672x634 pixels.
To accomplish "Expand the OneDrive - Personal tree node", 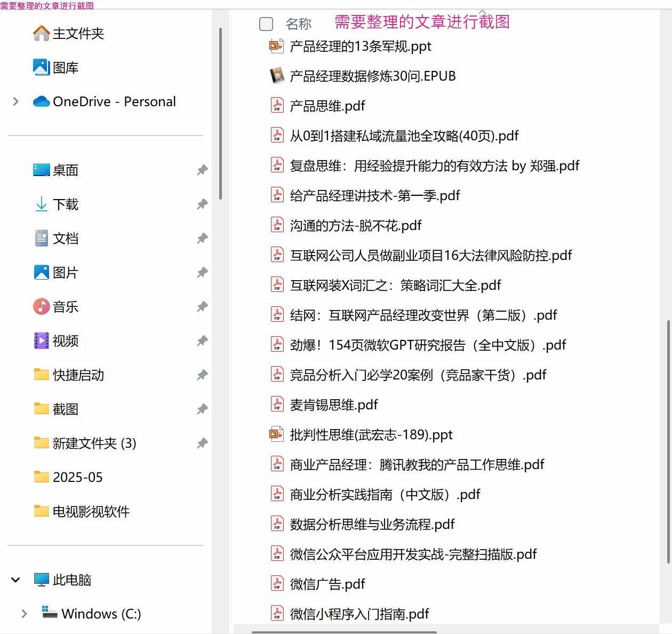I will click(15, 101).
